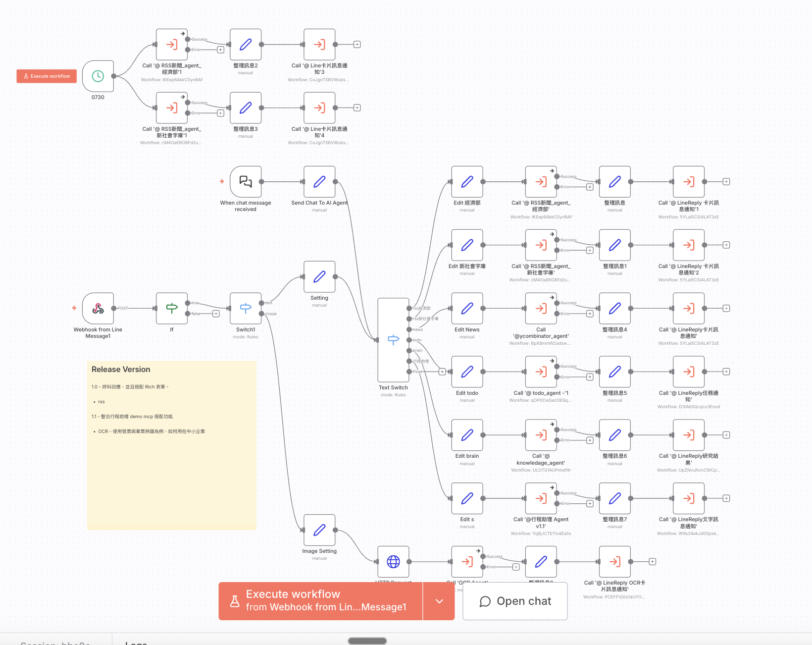The image size is (812, 645).
Task: Select the HTTP Request globe node
Action: [x=393, y=562]
